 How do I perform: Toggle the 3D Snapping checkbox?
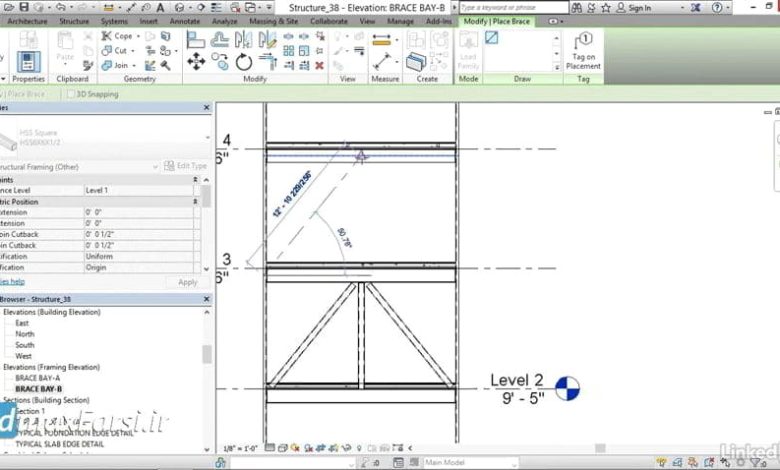71,94
